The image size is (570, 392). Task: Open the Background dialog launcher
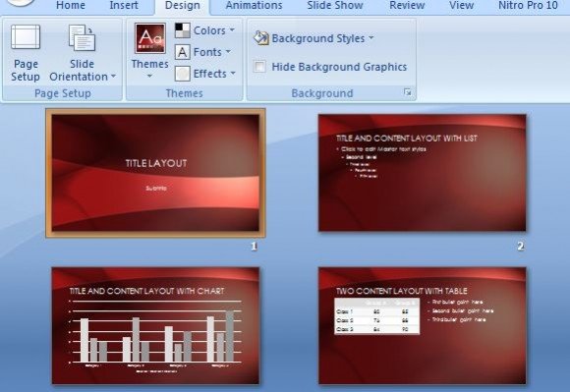408,92
